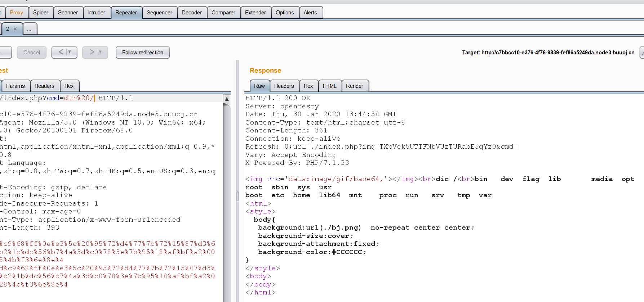Viewport: 644px width, 302px height.
Task: Click the Refresh header redirect URL line
Action: point(382,147)
